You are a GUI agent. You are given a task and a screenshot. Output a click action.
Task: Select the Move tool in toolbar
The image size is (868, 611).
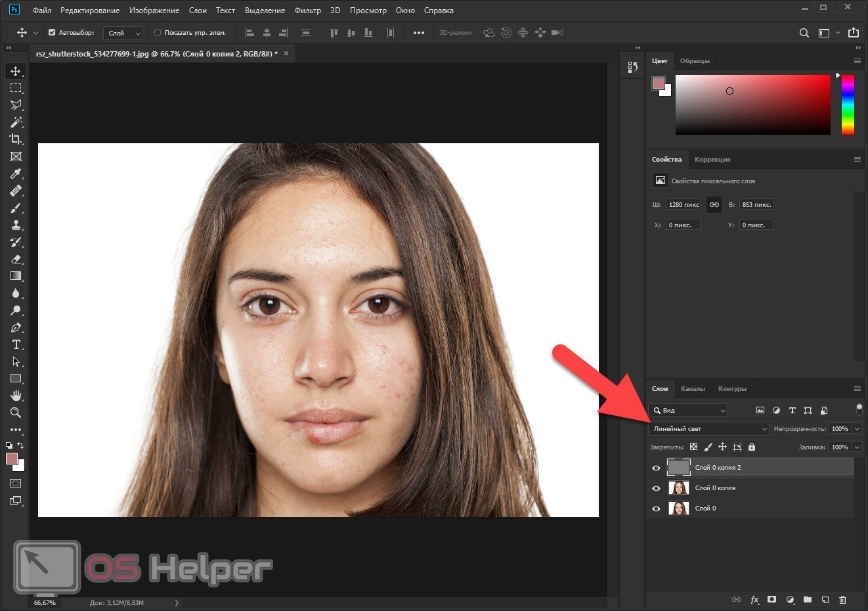pyautogui.click(x=16, y=71)
